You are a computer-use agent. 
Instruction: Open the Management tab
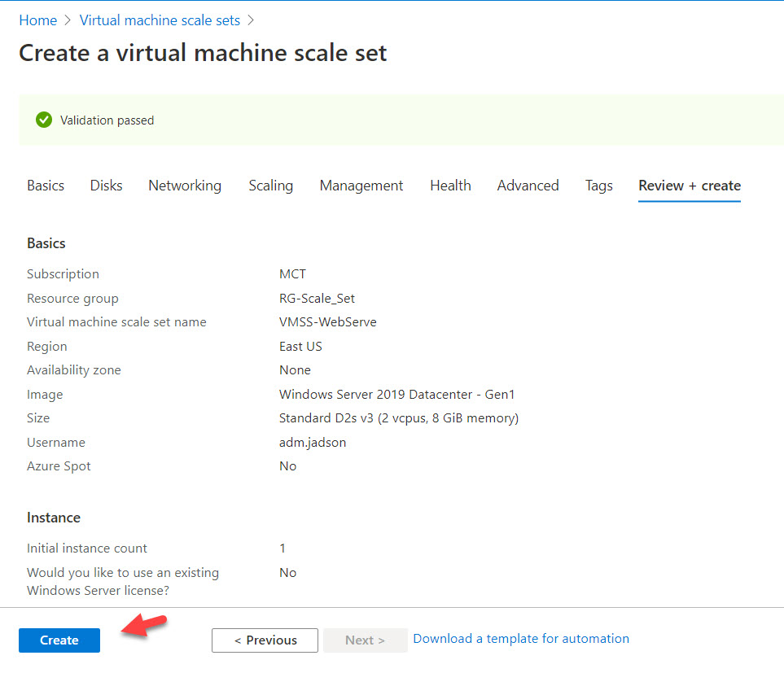(361, 186)
